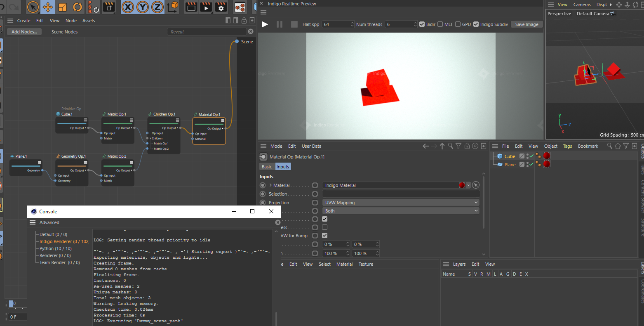The height and width of the screenshot is (326, 644).
Task: Click the PSR reset icon
Action: pos(93,7)
